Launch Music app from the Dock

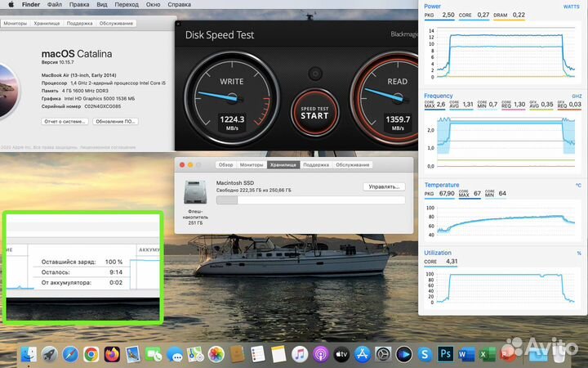[300, 354]
